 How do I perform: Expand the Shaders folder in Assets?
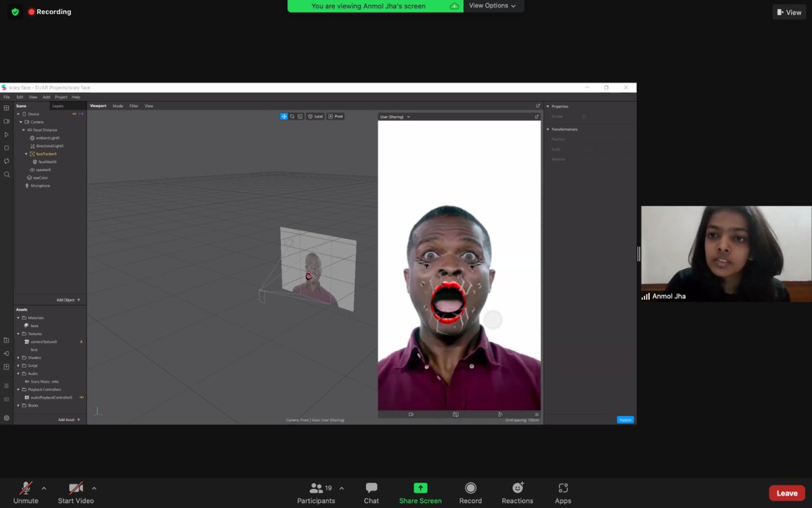click(18, 358)
